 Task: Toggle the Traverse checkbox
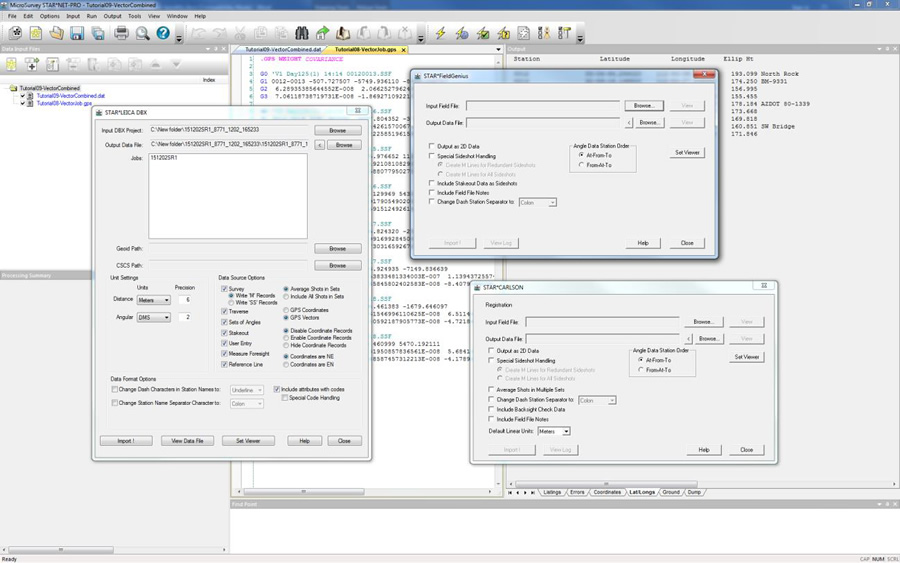pyautogui.click(x=224, y=311)
